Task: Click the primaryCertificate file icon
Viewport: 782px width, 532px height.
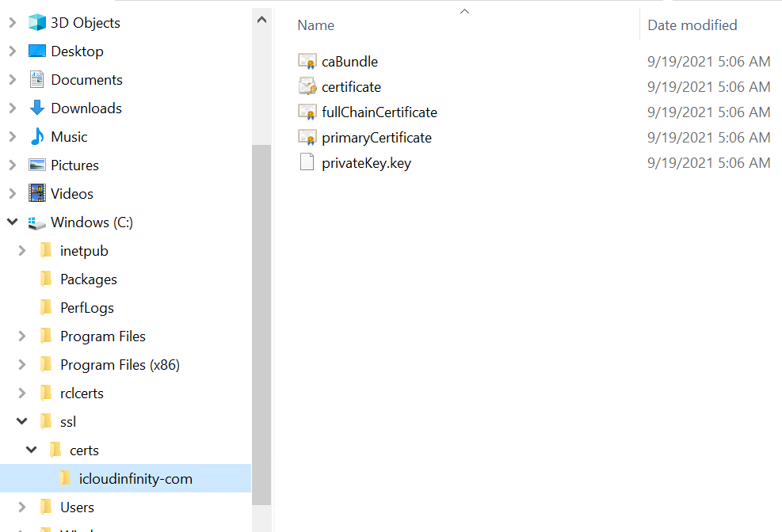Action: coord(307,138)
